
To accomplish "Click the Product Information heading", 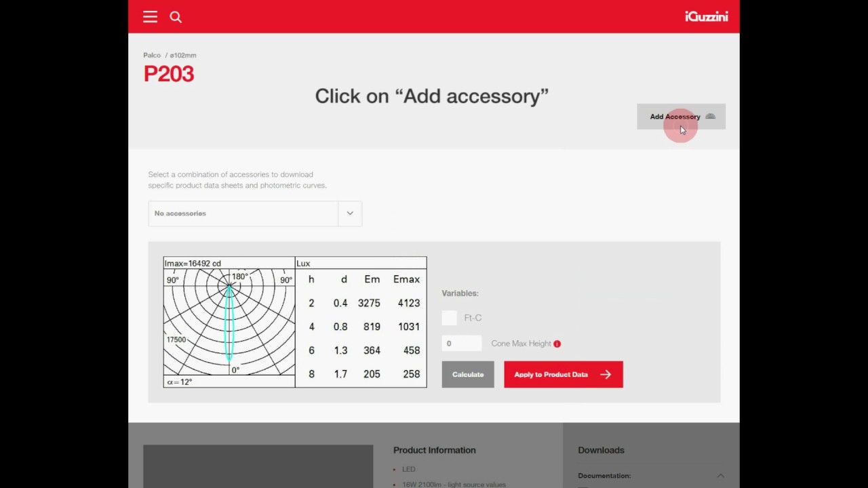I will (435, 450).
